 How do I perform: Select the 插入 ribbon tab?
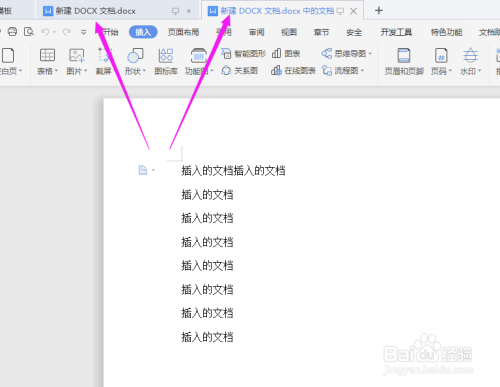point(143,32)
